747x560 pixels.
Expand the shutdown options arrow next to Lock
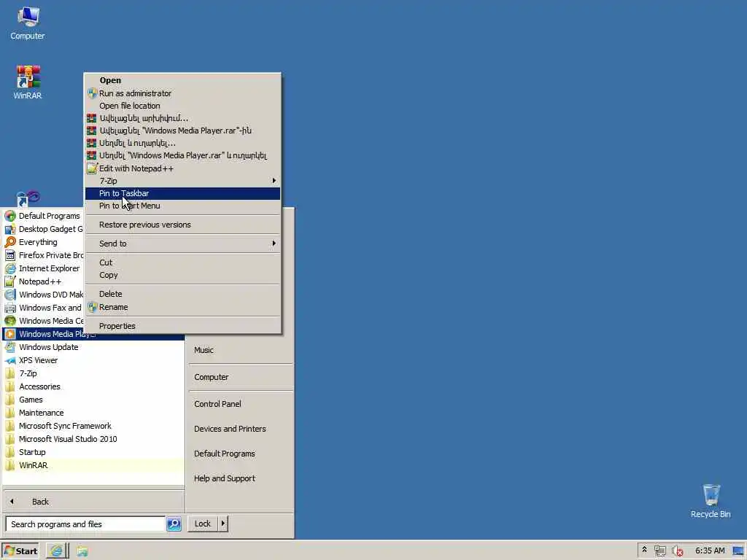click(x=223, y=524)
